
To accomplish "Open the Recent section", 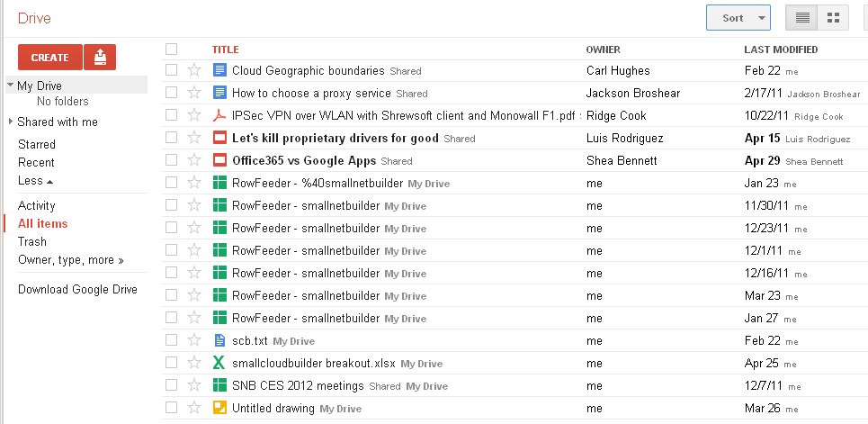I will coord(36,162).
